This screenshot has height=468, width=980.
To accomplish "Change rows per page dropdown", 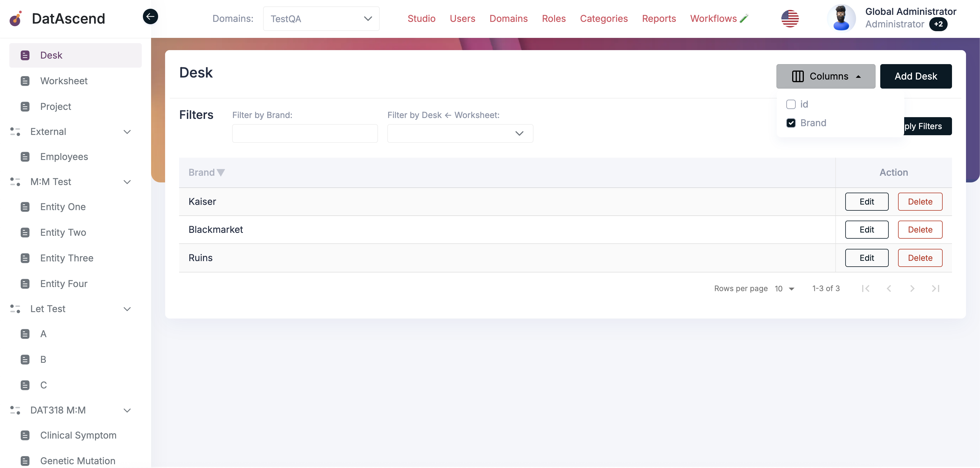I will [785, 288].
